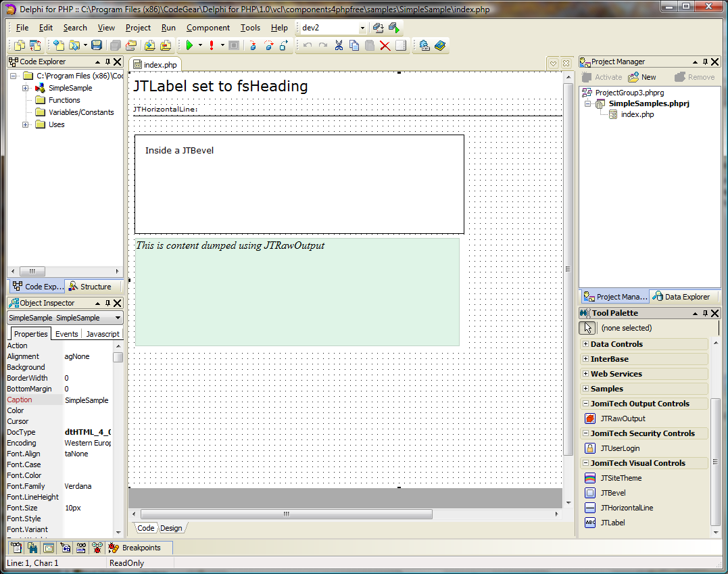Click the New button in Project Manager

(x=642, y=77)
